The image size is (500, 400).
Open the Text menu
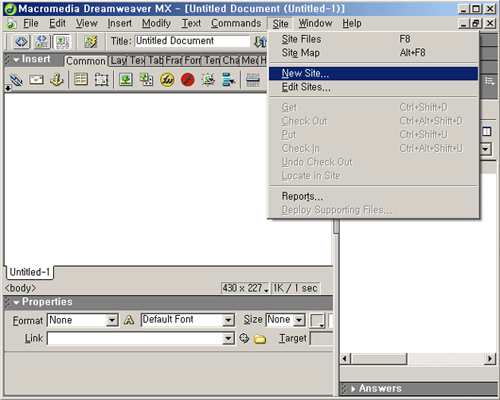tap(191, 24)
